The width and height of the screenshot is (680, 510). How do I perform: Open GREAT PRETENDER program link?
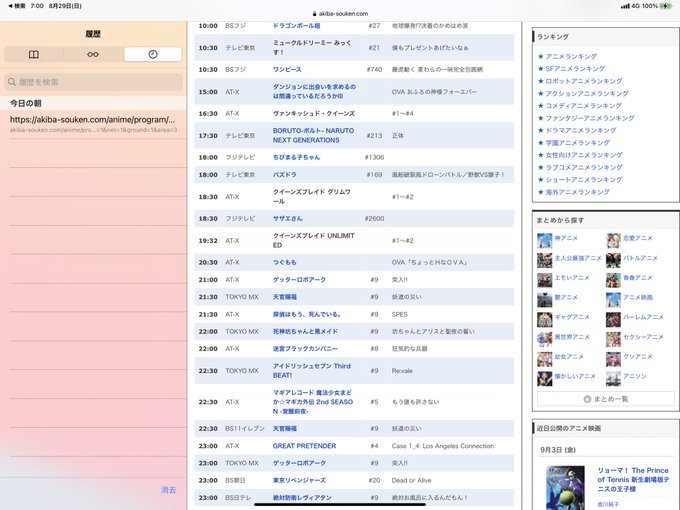304,446
